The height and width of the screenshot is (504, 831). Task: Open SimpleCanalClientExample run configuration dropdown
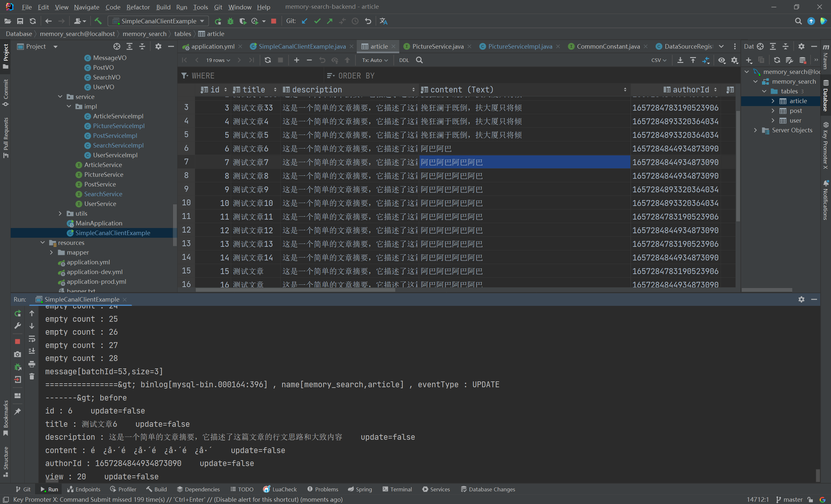158,21
